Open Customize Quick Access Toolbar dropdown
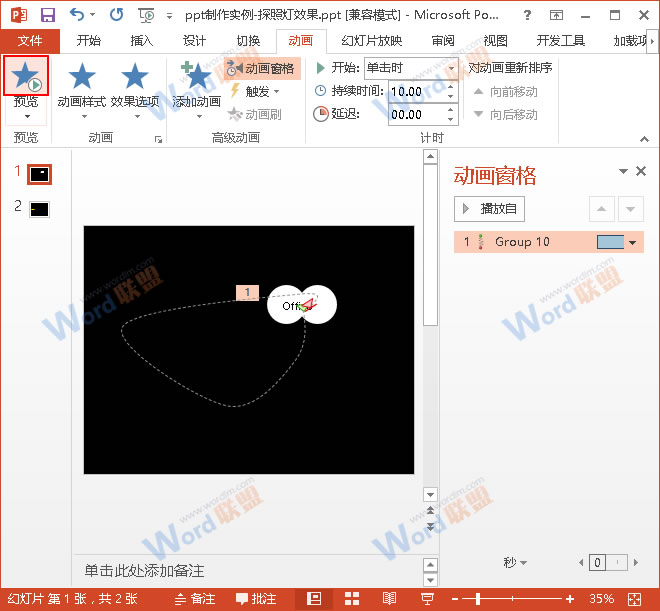 point(169,16)
